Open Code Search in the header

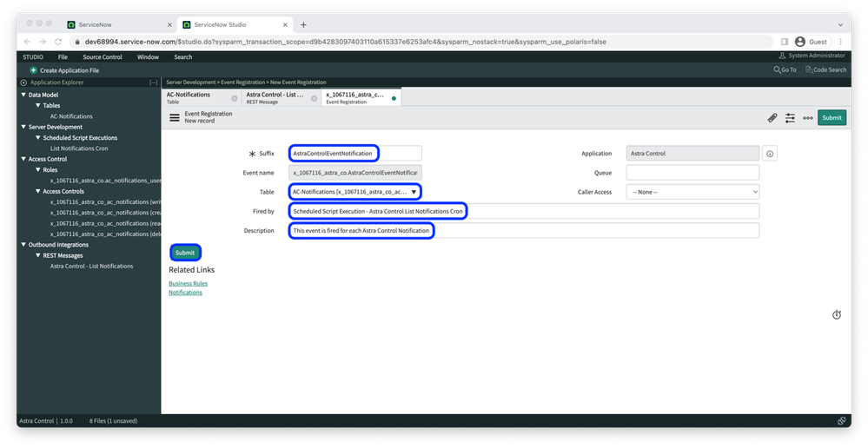(x=825, y=69)
